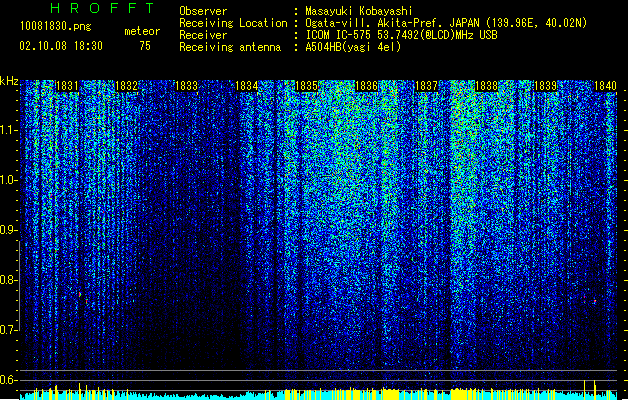Click the 1838 time marker

coord(486,86)
